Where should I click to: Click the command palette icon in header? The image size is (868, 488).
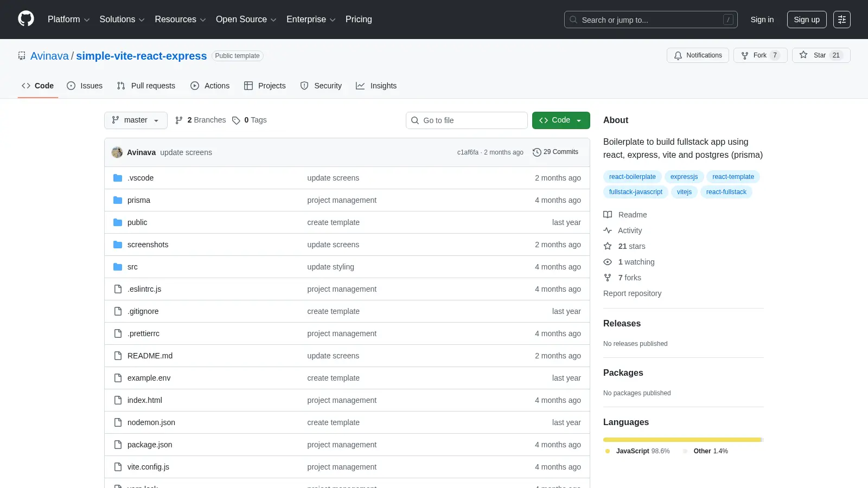click(x=842, y=20)
